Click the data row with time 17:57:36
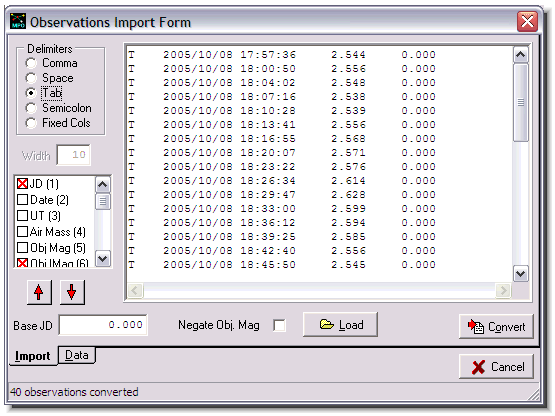The image size is (555, 416). point(282,55)
